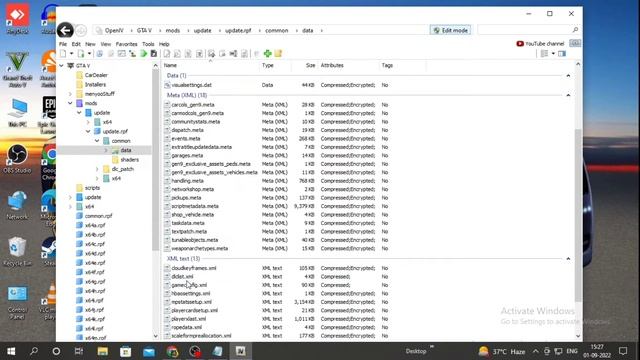The width and height of the screenshot is (640, 360).
Task: Toggle the preview pane icon
Action: coord(562,53)
